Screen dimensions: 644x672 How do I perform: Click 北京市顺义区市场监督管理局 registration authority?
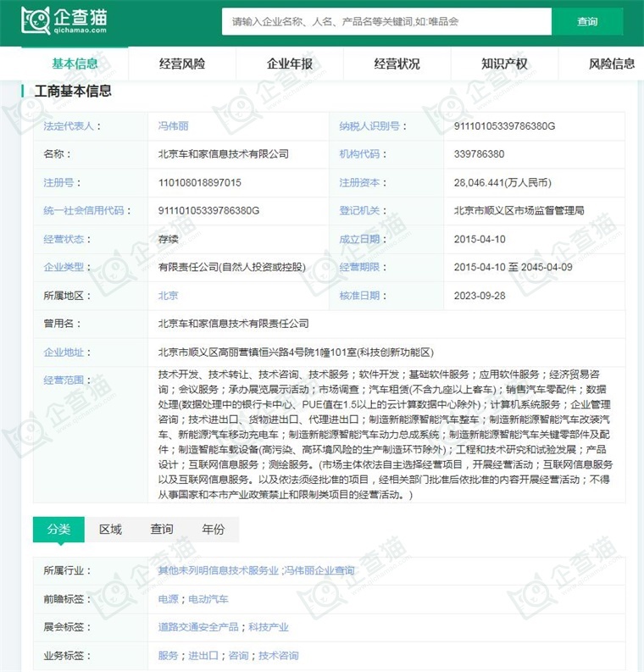[x=519, y=211]
